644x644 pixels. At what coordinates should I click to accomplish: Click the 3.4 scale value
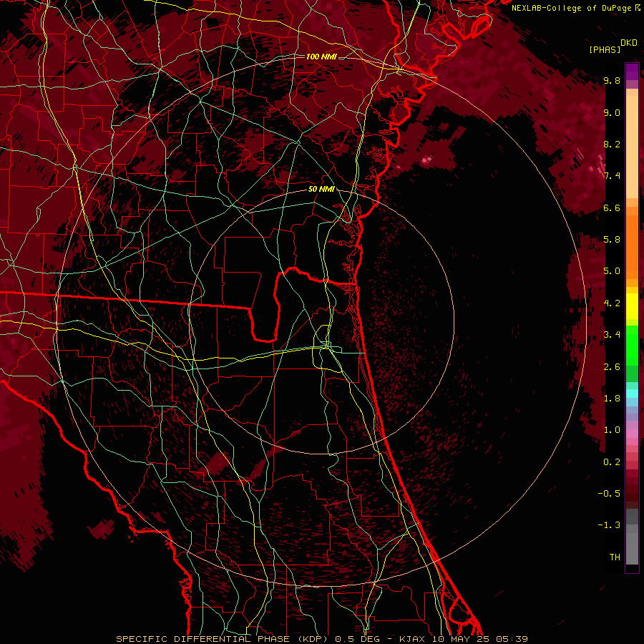pos(612,335)
